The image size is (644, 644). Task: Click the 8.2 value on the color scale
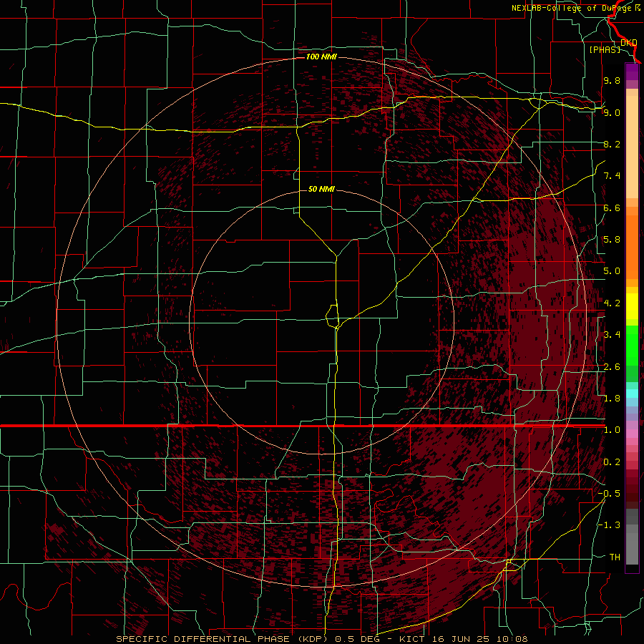click(x=612, y=144)
